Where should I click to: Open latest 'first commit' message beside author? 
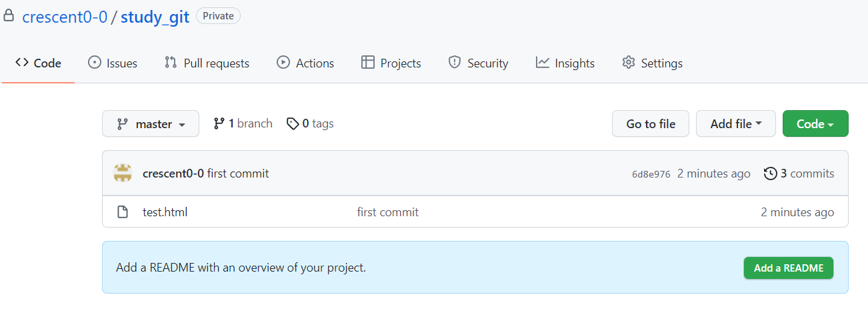(x=238, y=174)
